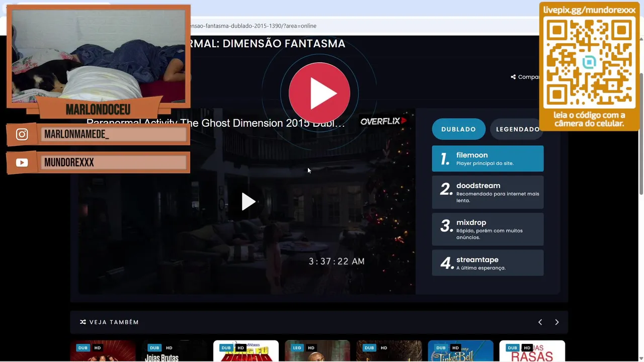644x362 pixels.
Task: Click the page vertical scrollbar thumb
Action: coord(641,134)
